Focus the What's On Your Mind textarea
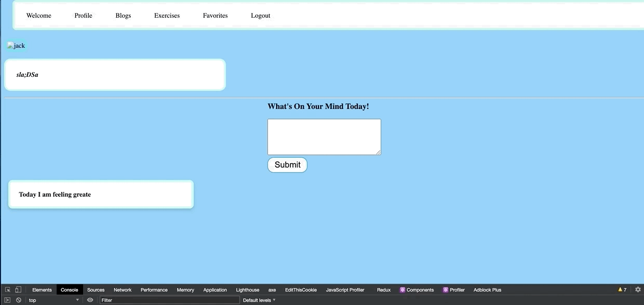Image resolution: width=644 pixels, height=305 pixels. click(x=324, y=137)
